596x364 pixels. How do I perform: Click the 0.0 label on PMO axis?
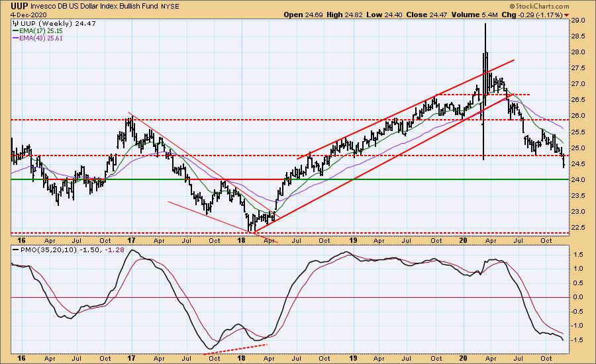pos(579,297)
